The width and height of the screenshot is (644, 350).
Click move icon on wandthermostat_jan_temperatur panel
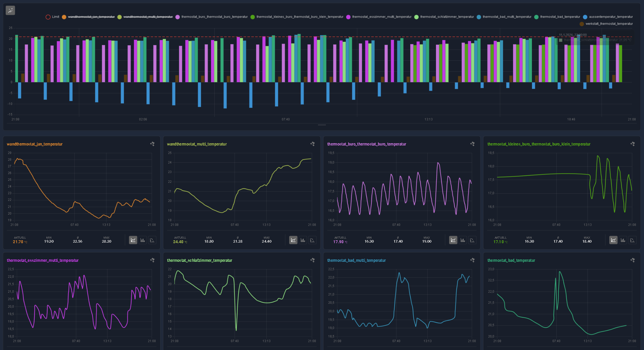tap(152, 144)
